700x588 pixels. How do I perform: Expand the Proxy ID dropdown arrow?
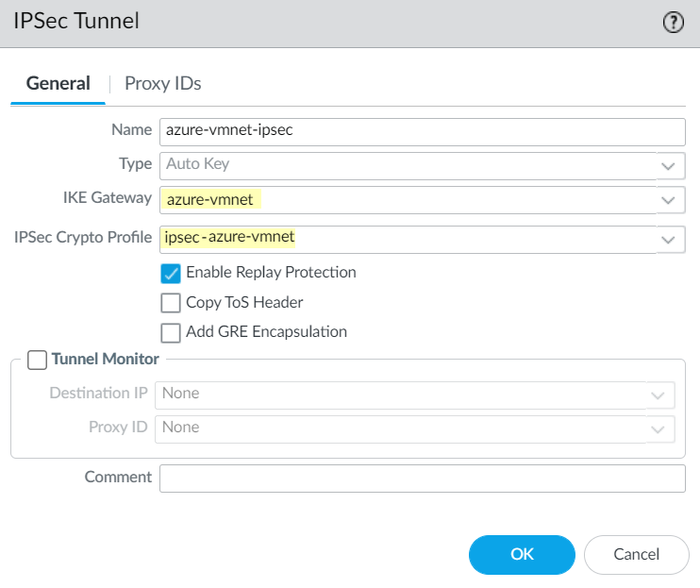pyautogui.click(x=659, y=428)
